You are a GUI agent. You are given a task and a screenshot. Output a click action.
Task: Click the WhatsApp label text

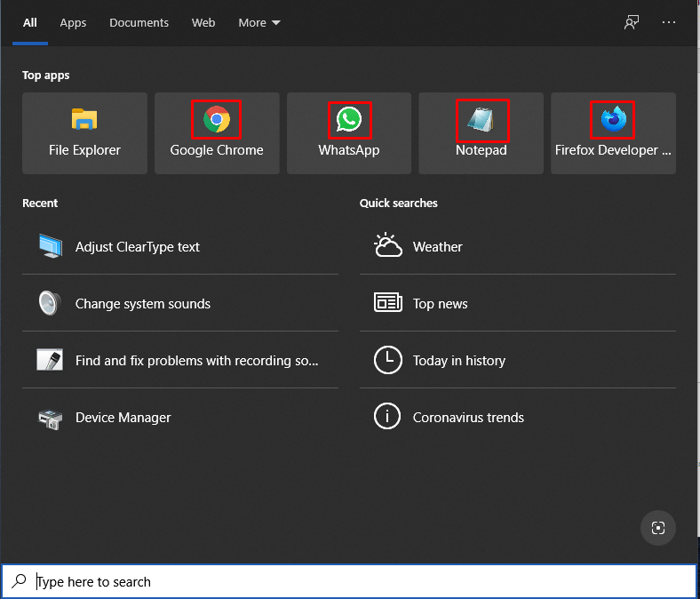click(349, 150)
